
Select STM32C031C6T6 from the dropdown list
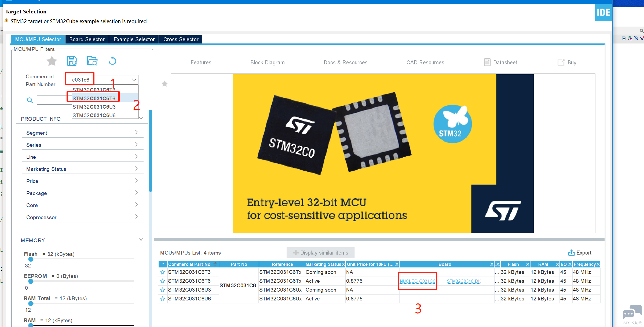[105, 98]
